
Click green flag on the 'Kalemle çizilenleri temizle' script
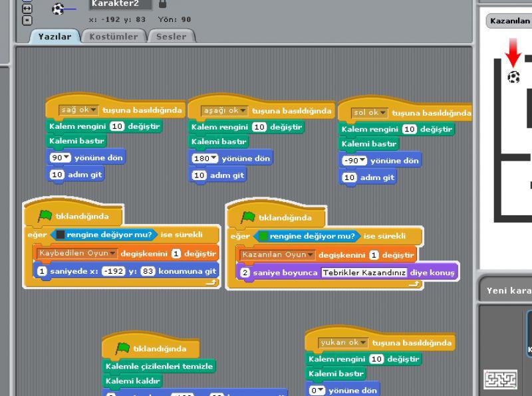tap(122, 348)
